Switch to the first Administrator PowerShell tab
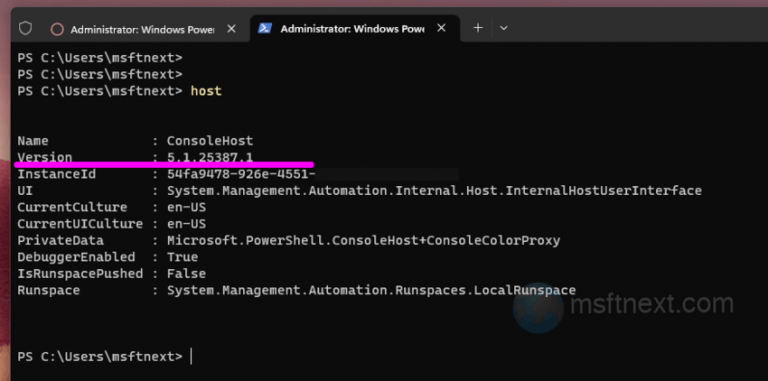This screenshot has width=768, height=381. [x=143, y=29]
